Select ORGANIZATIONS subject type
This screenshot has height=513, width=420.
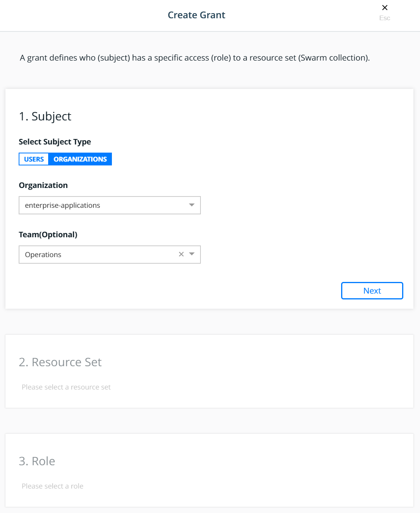(x=80, y=159)
